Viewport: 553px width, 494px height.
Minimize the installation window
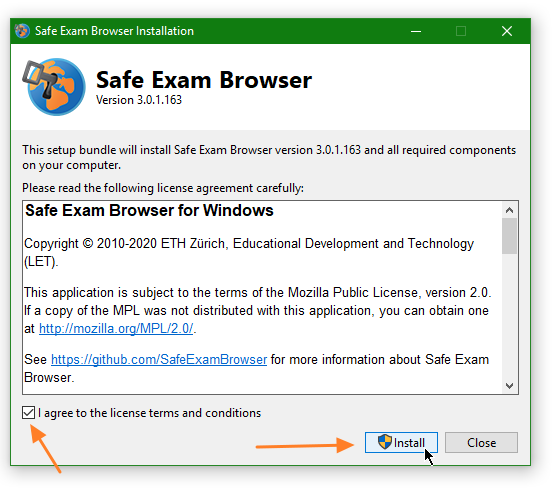[416, 31]
